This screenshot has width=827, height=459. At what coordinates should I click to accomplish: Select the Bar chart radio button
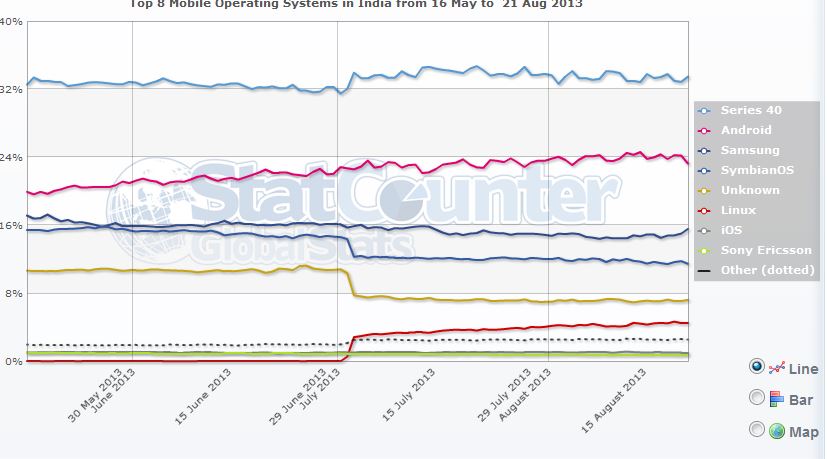pyautogui.click(x=757, y=399)
